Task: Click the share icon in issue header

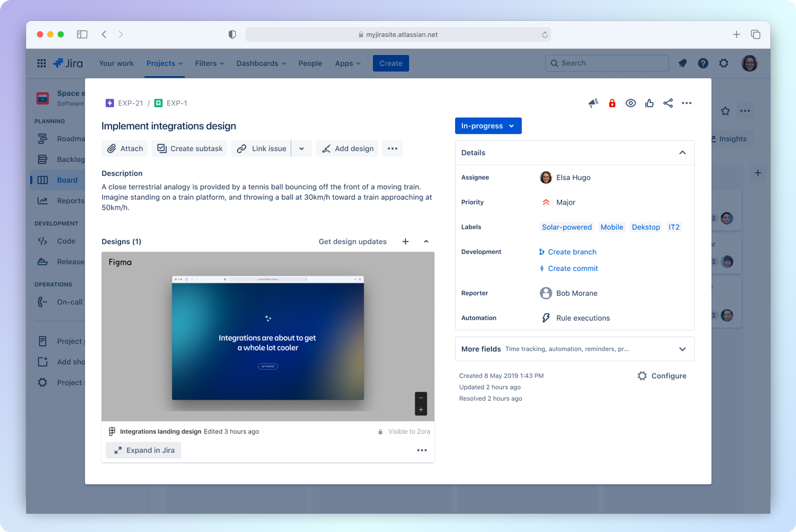Action: [668, 103]
